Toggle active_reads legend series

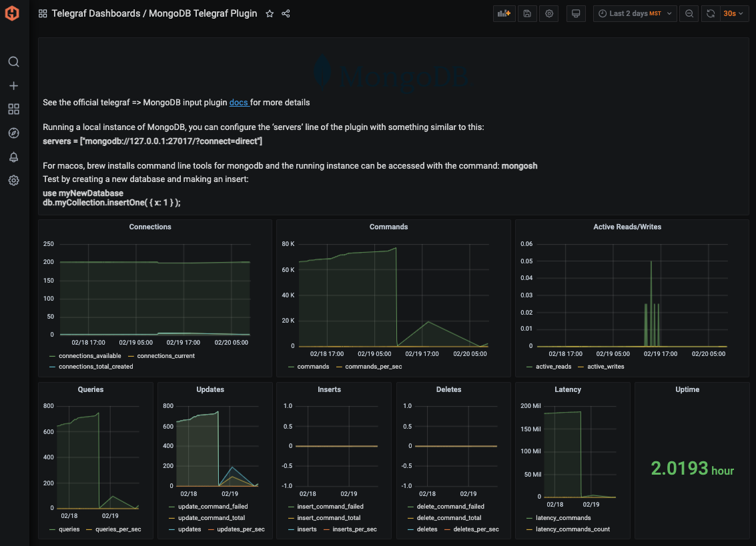point(554,367)
